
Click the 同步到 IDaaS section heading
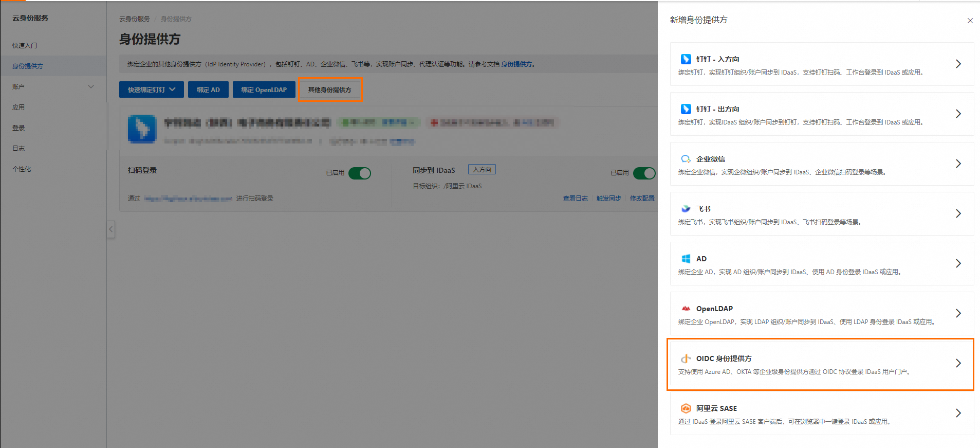pyautogui.click(x=434, y=170)
